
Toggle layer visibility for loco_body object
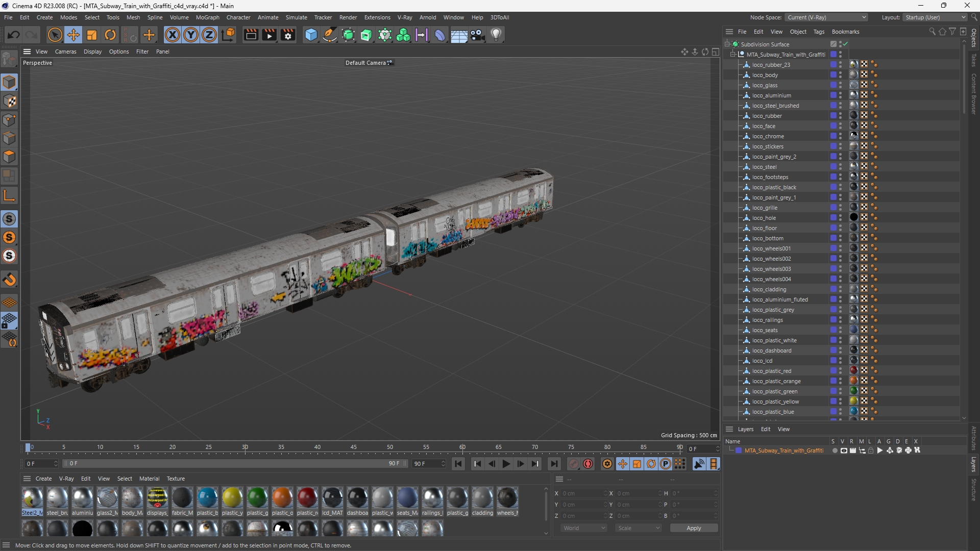pyautogui.click(x=833, y=75)
